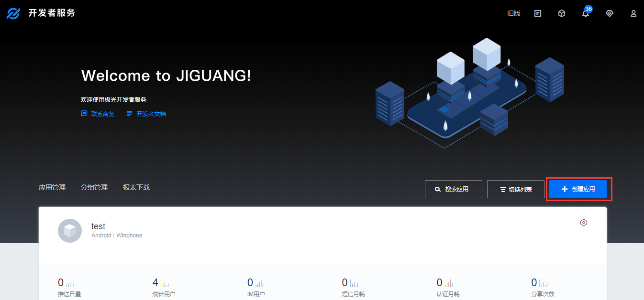The image size is (644, 300).
Task: Click the 推送日量 label
Action: [69, 294]
